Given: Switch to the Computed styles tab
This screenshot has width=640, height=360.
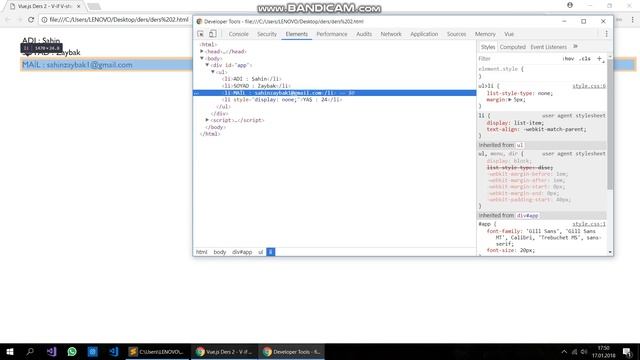Looking at the screenshot, I should 513,47.
